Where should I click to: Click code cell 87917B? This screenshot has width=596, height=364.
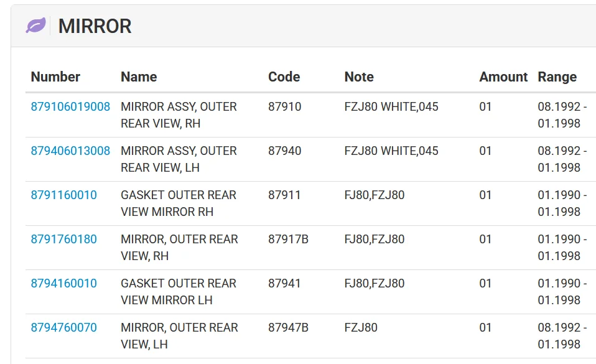(288, 239)
